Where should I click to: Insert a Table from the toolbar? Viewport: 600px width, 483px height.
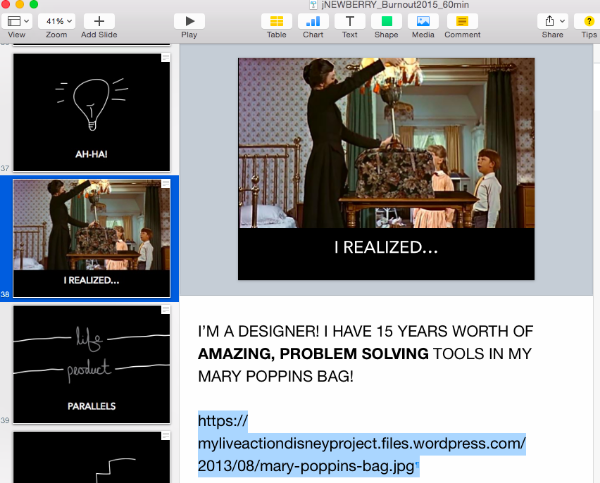pyautogui.click(x=276, y=21)
